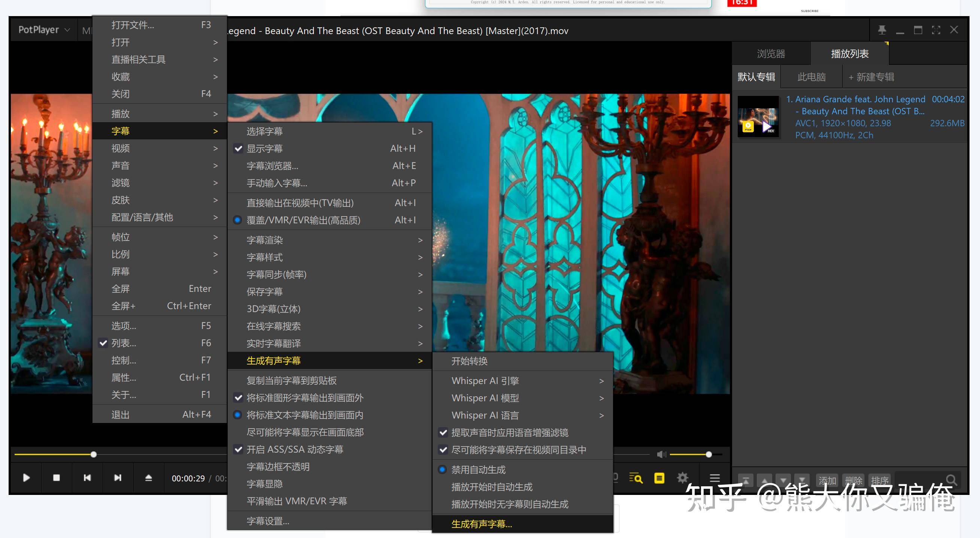The image size is (980, 538).
Task: Switch the player to fullscreen mode icon
Action: pos(936,30)
